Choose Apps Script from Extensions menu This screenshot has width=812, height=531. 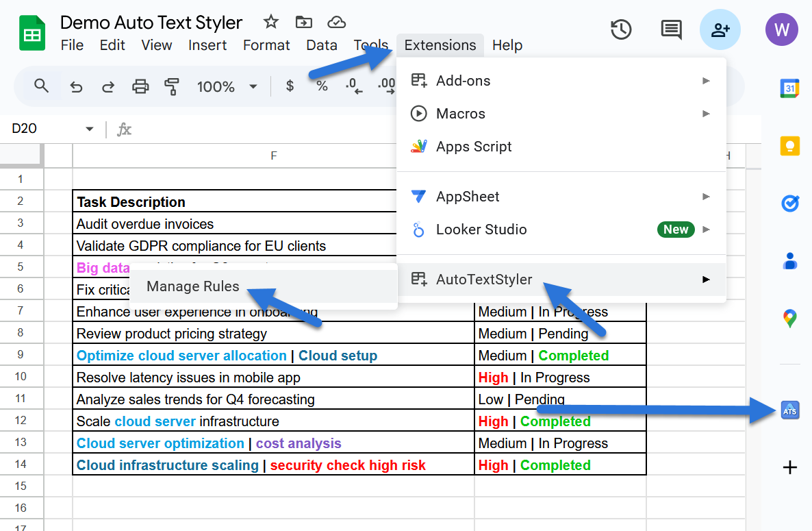(474, 147)
